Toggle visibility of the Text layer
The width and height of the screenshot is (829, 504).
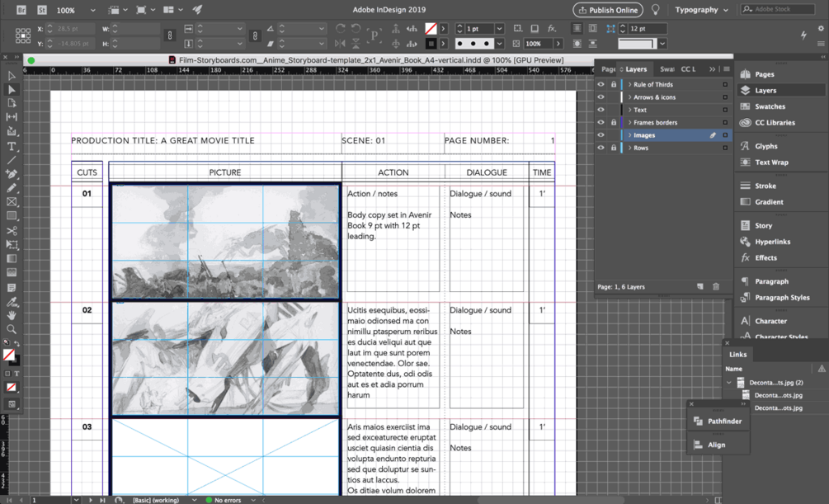(x=601, y=110)
